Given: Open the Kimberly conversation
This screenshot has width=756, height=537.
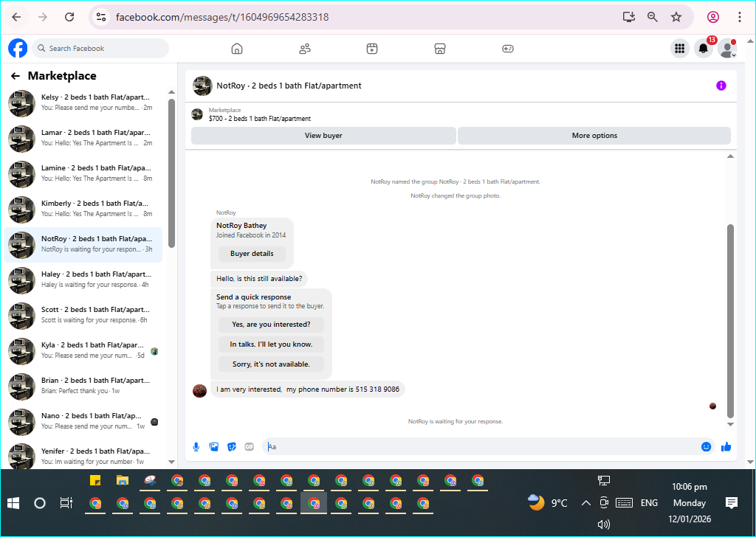Looking at the screenshot, I should click(83, 209).
